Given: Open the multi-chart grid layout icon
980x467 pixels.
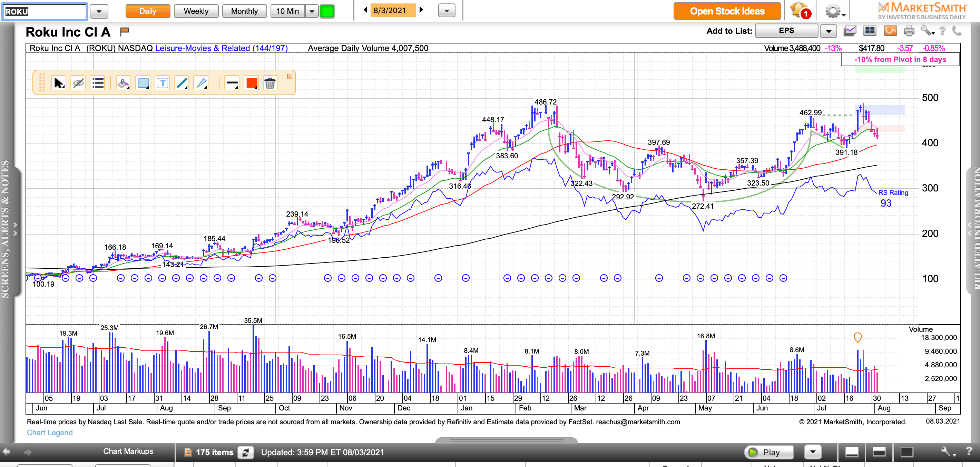Looking at the screenshot, I should point(870,31).
